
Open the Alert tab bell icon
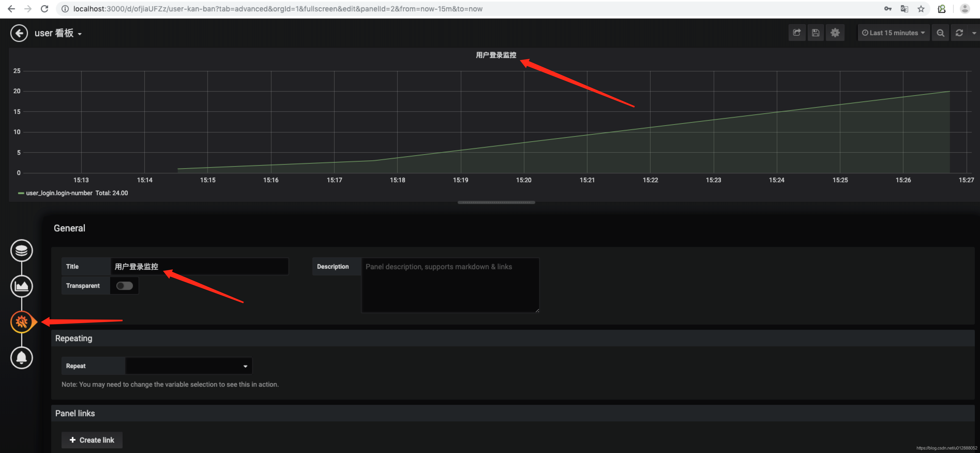click(x=22, y=358)
